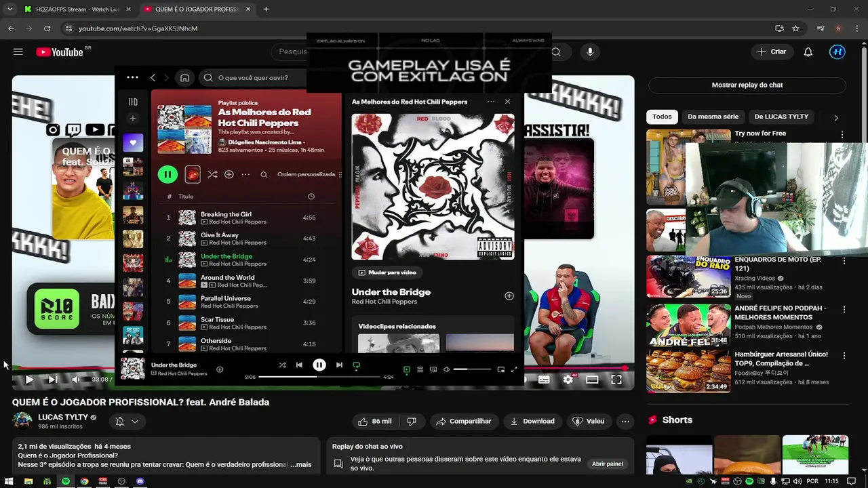The width and height of the screenshot is (868, 488).
Task: Add Under the Bridge to Liked Songs
Action: tap(509, 296)
